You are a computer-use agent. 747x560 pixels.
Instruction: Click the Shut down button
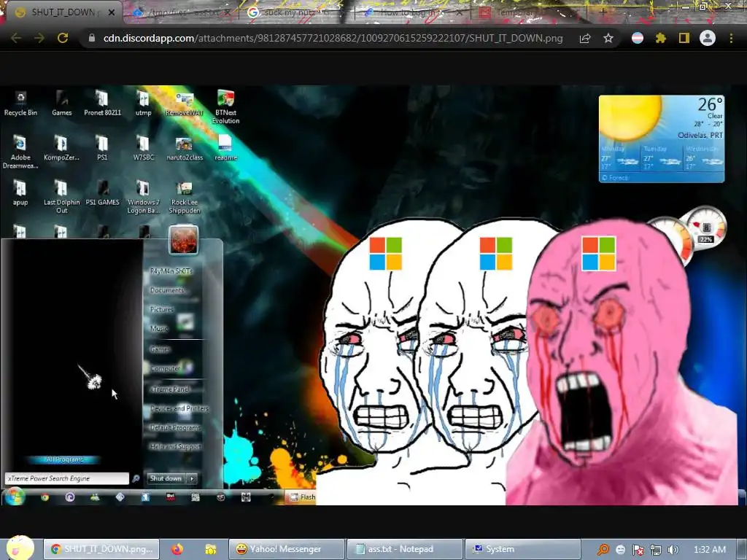[x=166, y=478]
